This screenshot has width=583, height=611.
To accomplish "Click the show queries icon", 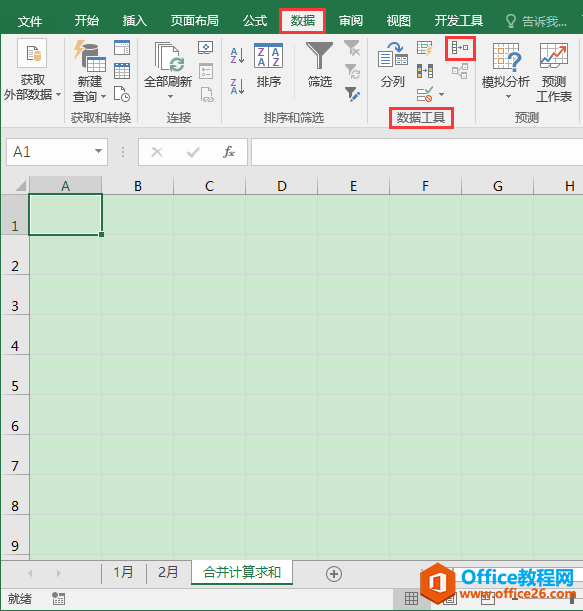I will 122,48.
